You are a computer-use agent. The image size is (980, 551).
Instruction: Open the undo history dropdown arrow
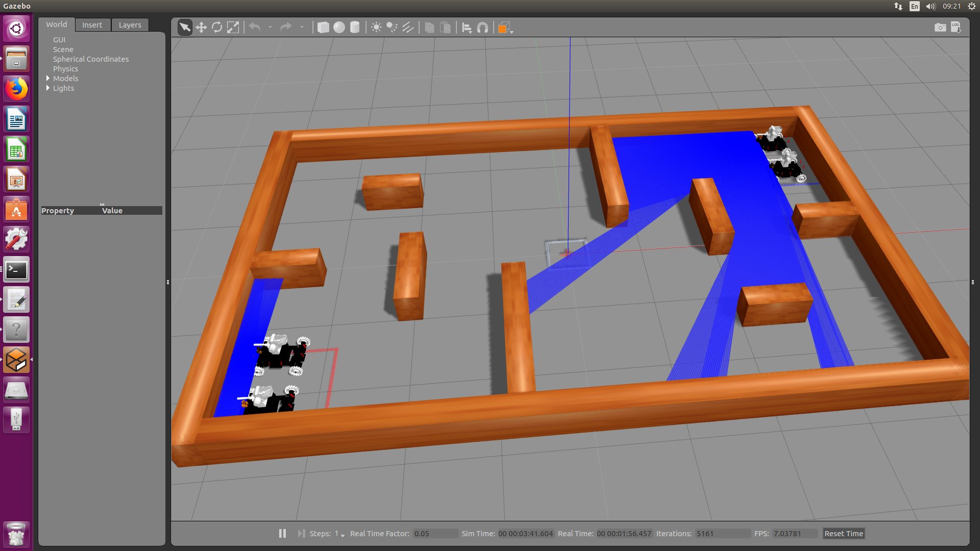point(270,27)
